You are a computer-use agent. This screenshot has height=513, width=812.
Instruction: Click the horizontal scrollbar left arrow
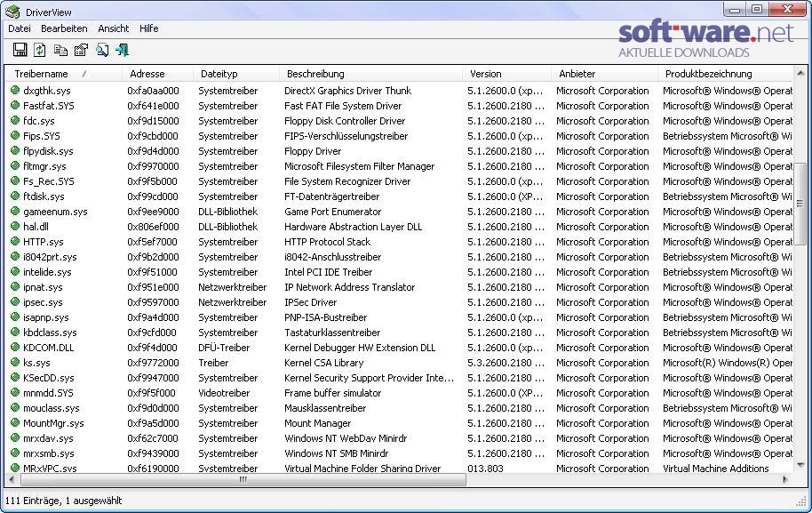[x=12, y=480]
